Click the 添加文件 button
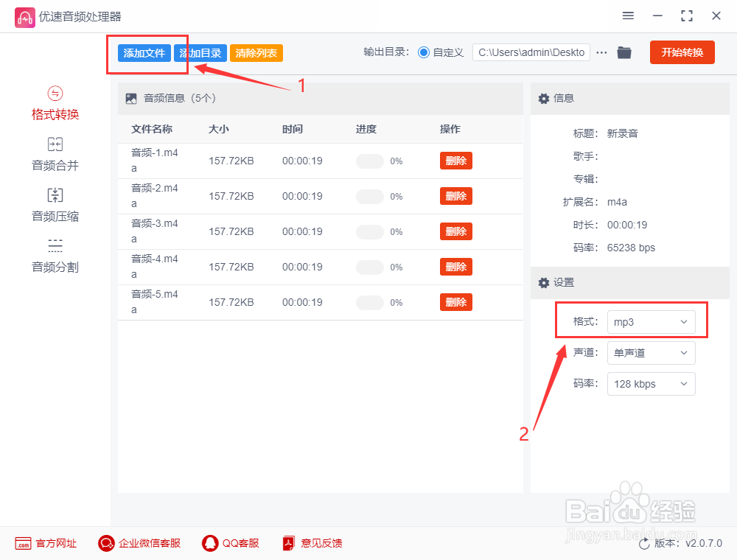737x560 pixels. (x=144, y=53)
